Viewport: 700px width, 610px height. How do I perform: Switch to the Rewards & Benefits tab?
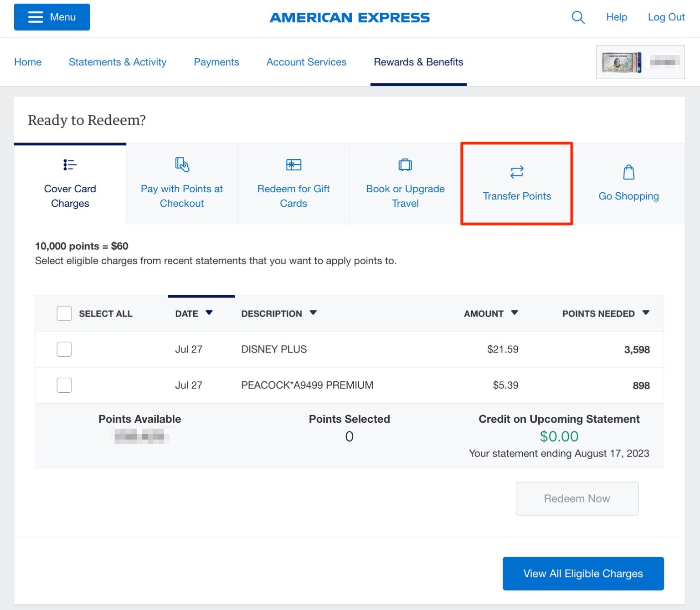(418, 62)
